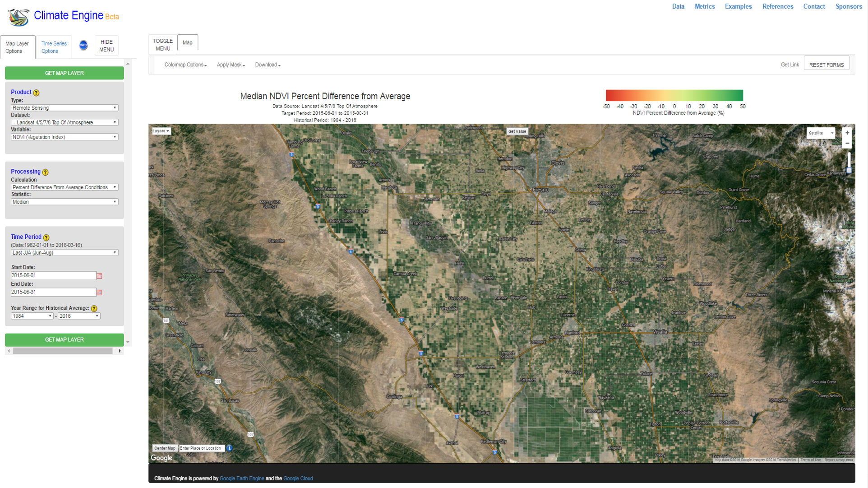Open the Statistic dropdown Median

click(x=65, y=202)
